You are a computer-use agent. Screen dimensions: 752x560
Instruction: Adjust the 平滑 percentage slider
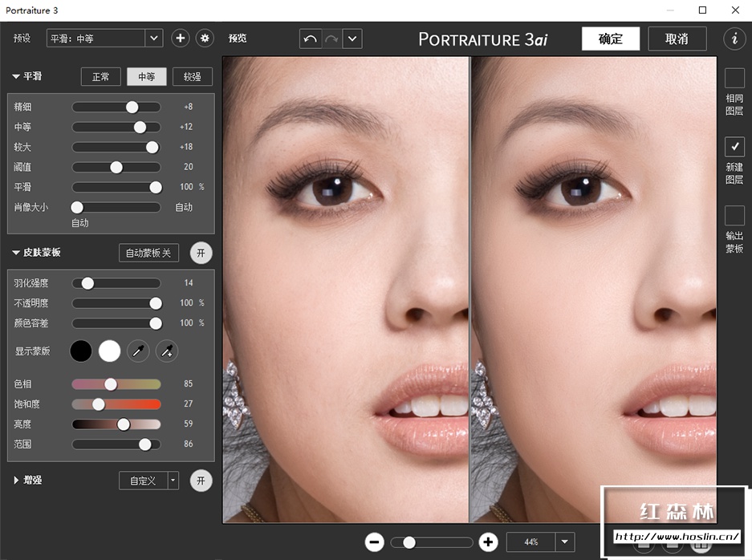116,188
